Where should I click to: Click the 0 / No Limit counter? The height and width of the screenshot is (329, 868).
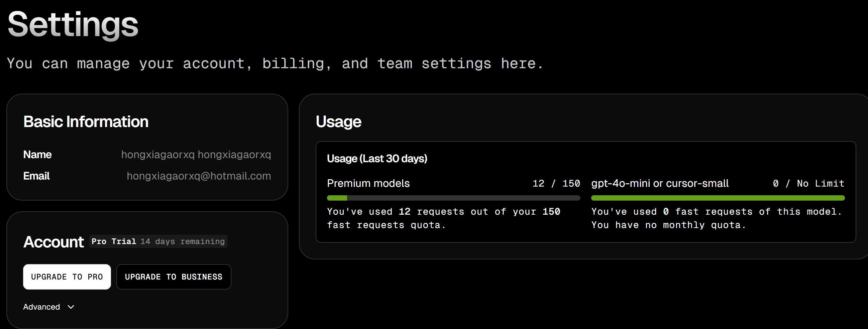(x=808, y=183)
